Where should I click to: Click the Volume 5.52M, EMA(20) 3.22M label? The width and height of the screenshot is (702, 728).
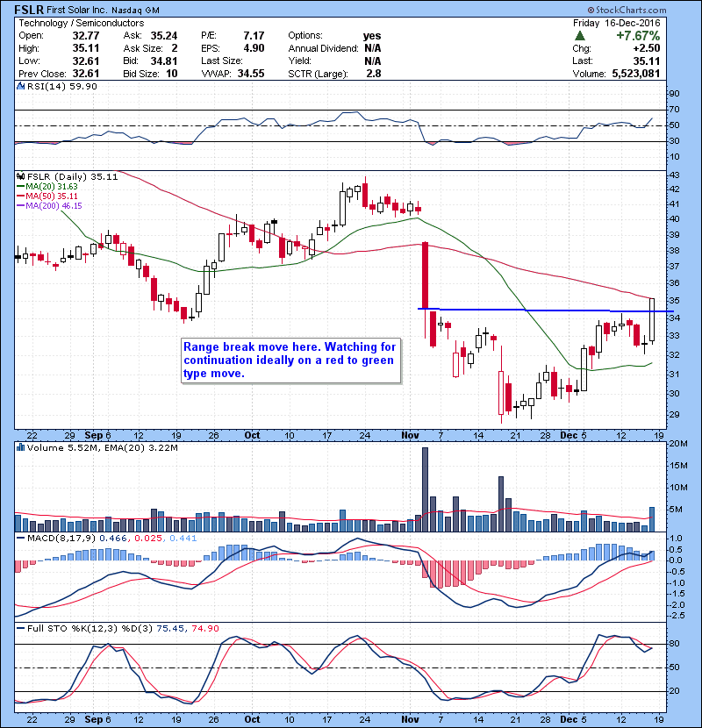click(102, 448)
